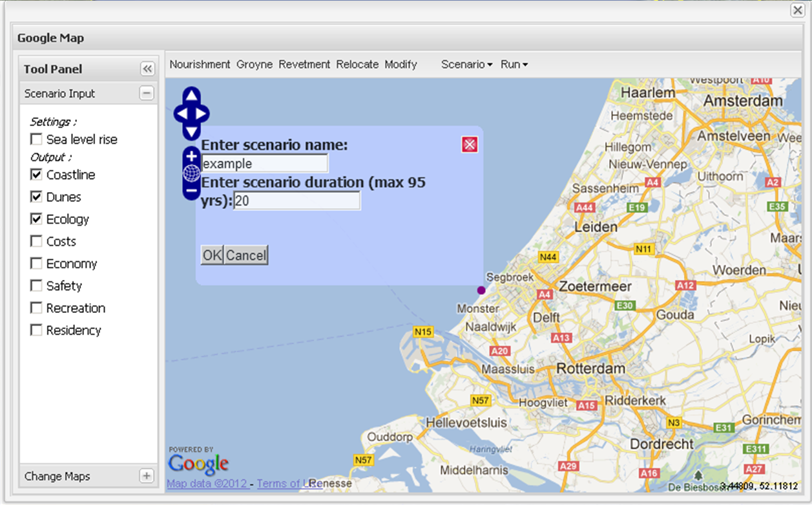Enable the Safety output checkbox
This screenshot has width=812, height=505.
tap(36, 286)
